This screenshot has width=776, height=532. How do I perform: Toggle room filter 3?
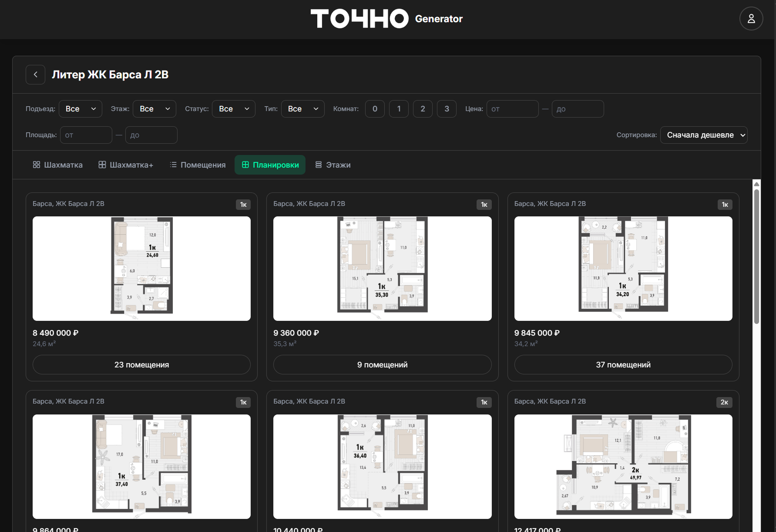(447, 109)
